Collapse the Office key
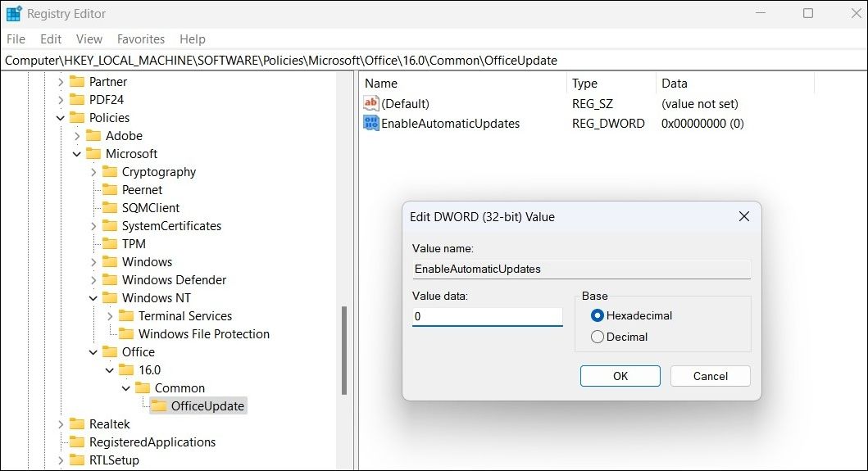 pos(93,352)
